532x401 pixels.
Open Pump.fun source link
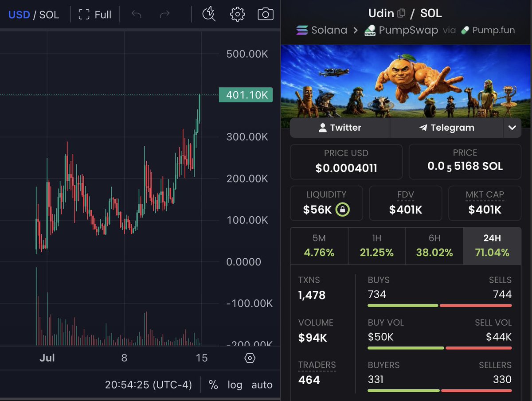click(x=487, y=30)
